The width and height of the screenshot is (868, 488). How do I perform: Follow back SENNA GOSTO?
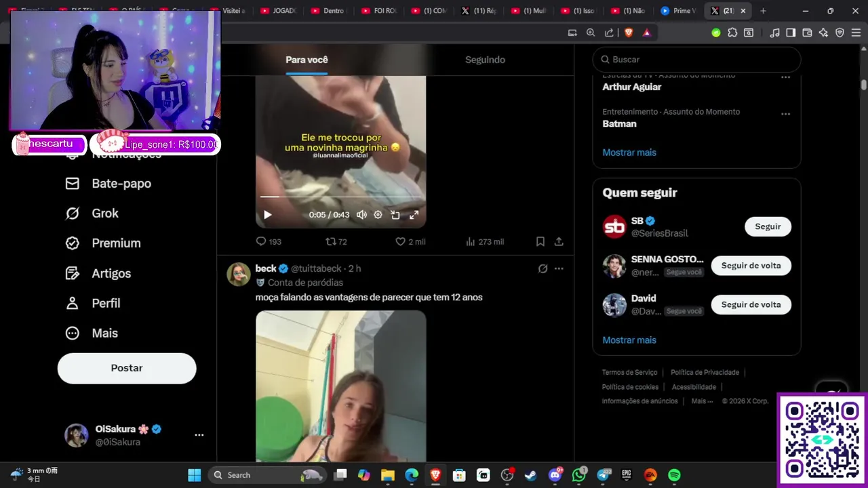point(751,266)
